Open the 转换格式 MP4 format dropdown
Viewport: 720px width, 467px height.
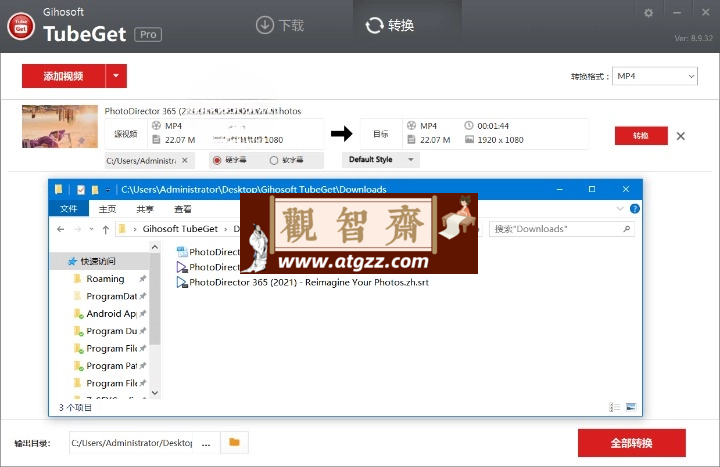tap(655, 76)
